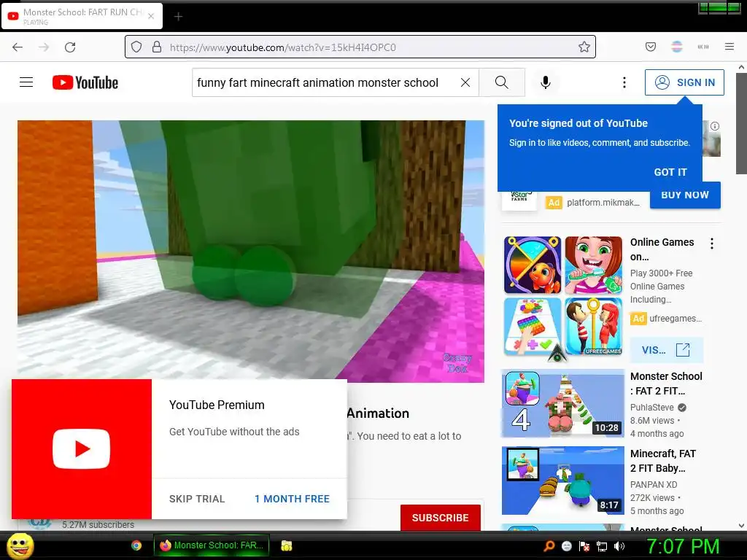This screenshot has height=560, width=747.
Task: Click the network tray icon
Action: [602, 546]
